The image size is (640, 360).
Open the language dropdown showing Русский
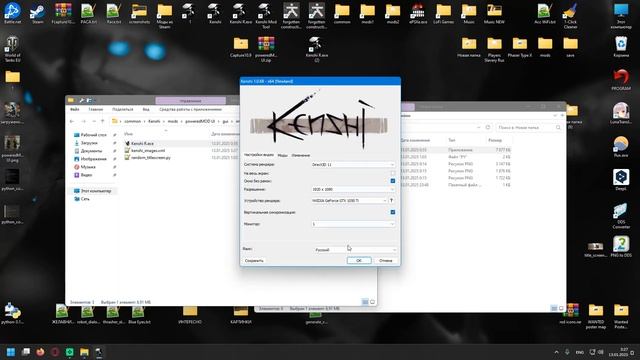(x=355, y=249)
